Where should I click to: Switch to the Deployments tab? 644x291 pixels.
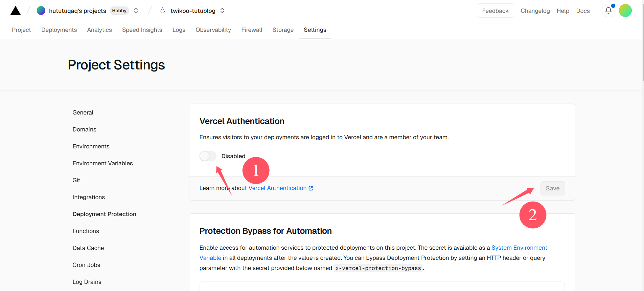pyautogui.click(x=59, y=30)
